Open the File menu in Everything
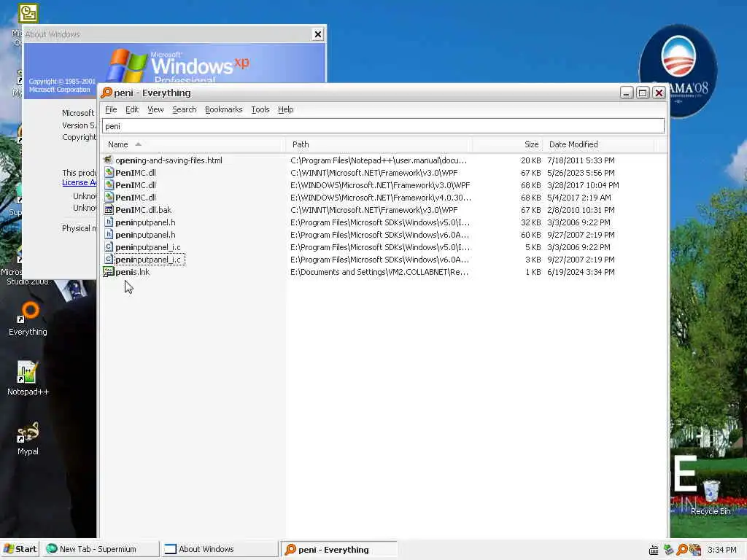 point(111,109)
